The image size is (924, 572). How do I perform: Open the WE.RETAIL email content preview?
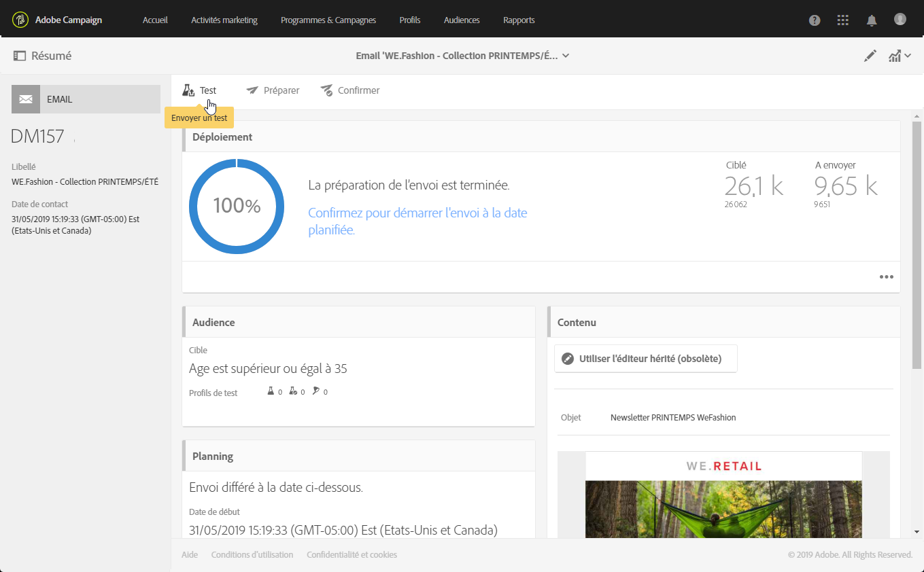tap(723, 495)
